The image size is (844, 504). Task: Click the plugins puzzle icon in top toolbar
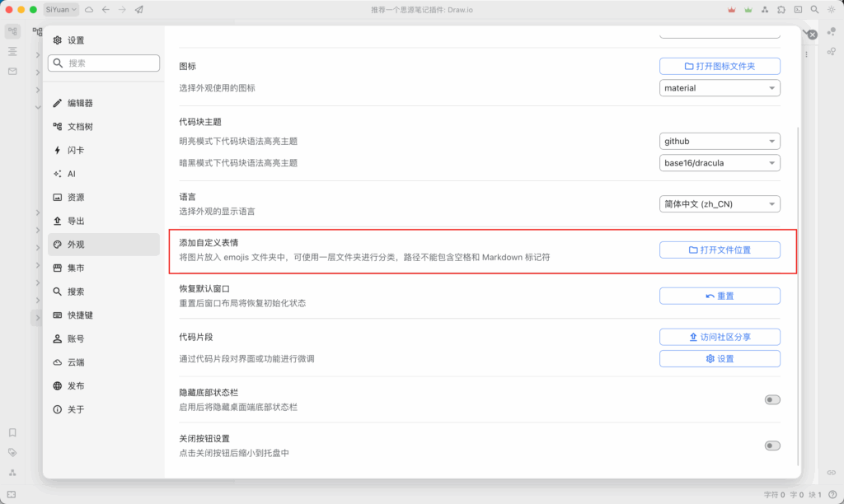click(x=781, y=10)
